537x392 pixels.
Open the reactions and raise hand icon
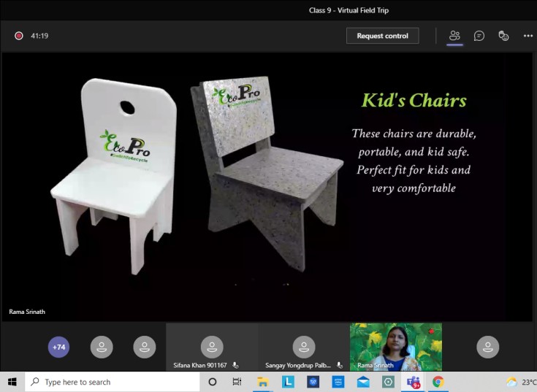pos(503,36)
